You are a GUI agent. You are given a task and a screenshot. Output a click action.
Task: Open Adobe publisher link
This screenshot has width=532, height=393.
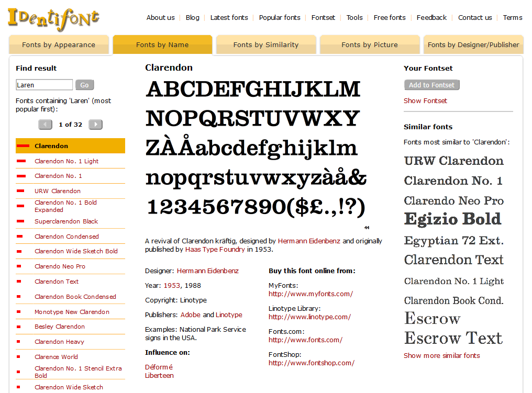click(191, 315)
